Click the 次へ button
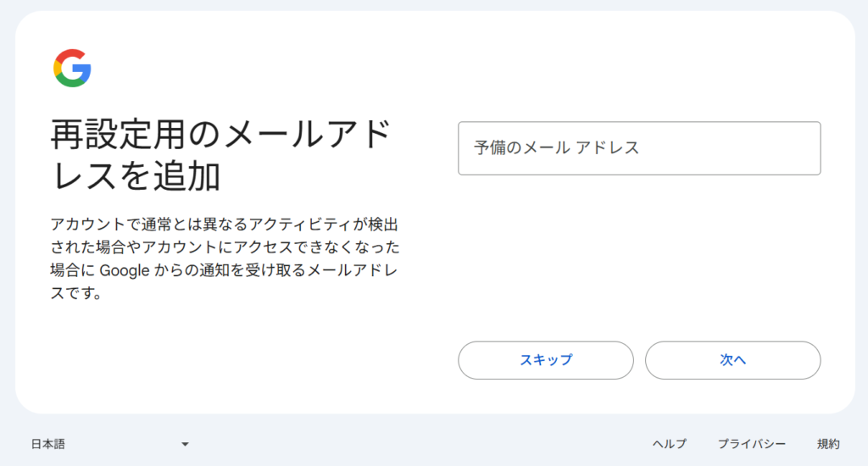This screenshot has width=868, height=466. [733, 360]
